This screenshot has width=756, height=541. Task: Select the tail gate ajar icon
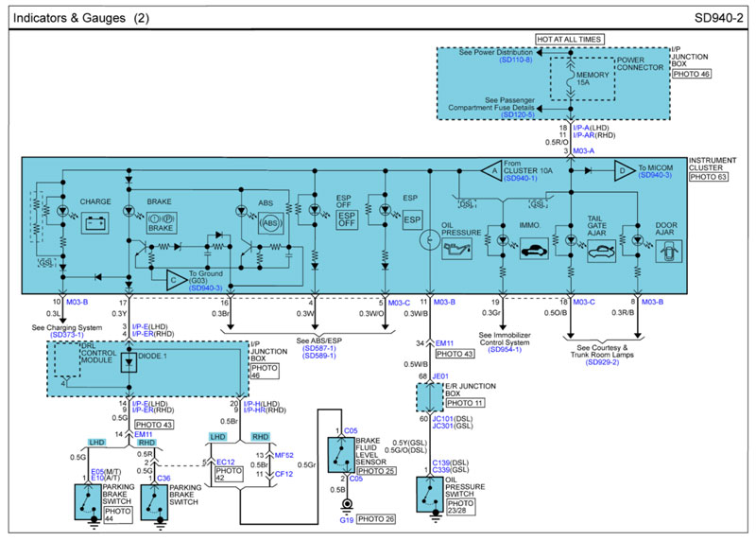click(599, 253)
